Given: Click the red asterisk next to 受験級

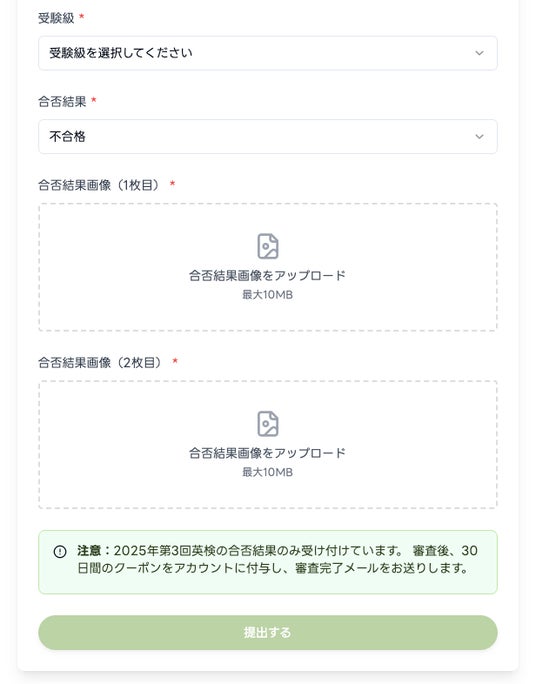Looking at the screenshot, I should [x=82, y=17].
